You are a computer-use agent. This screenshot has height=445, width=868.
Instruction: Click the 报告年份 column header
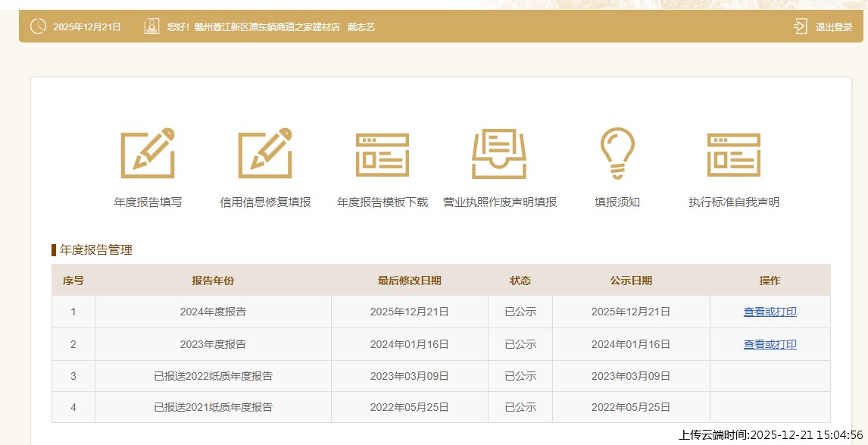point(213,280)
